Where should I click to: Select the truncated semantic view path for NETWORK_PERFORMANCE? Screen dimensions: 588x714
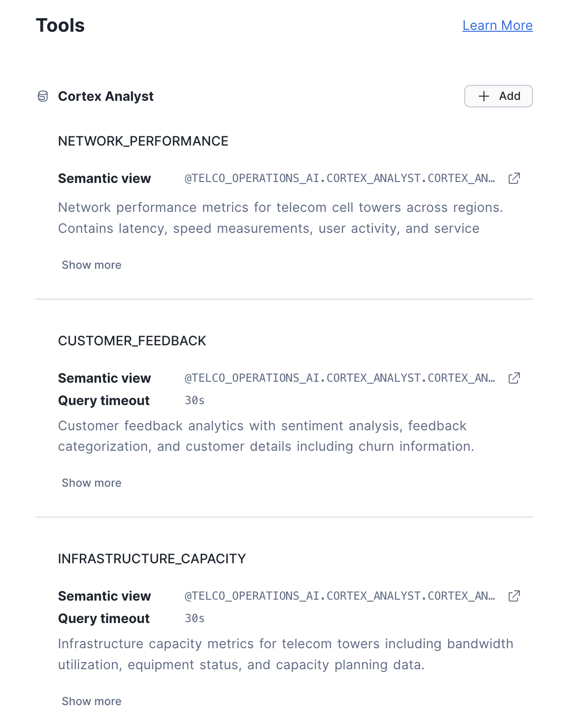click(339, 178)
